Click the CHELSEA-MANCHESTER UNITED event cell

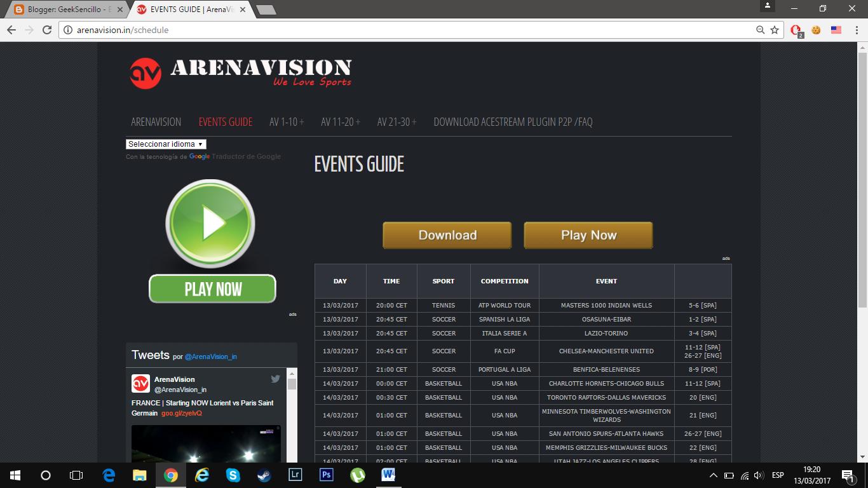pos(606,351)
